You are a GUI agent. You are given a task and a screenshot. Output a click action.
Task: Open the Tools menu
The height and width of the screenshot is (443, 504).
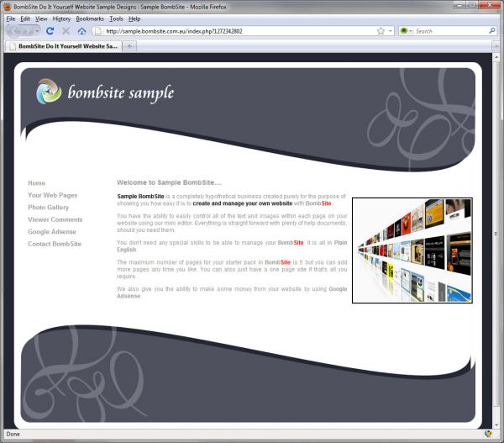pos(116,18)
